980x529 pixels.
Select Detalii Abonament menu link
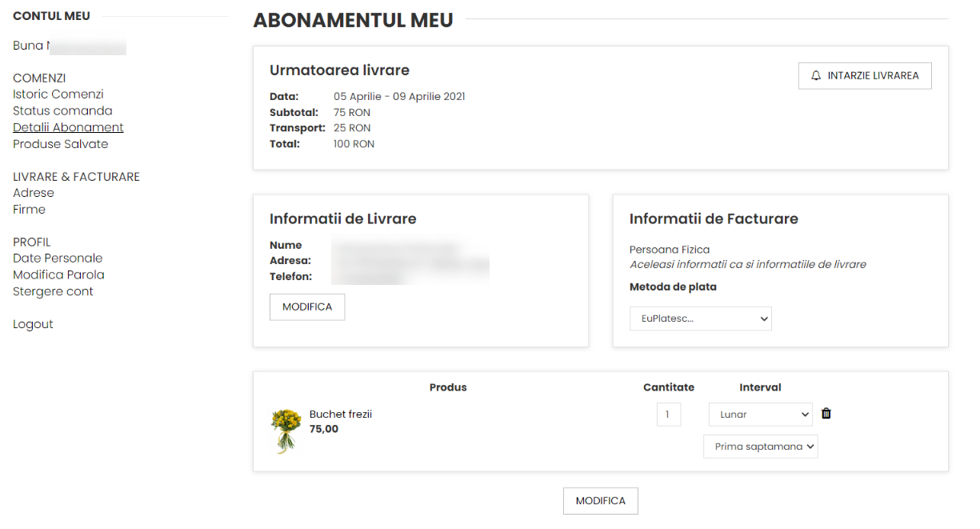pyautogui.click(x=68, y=127)
